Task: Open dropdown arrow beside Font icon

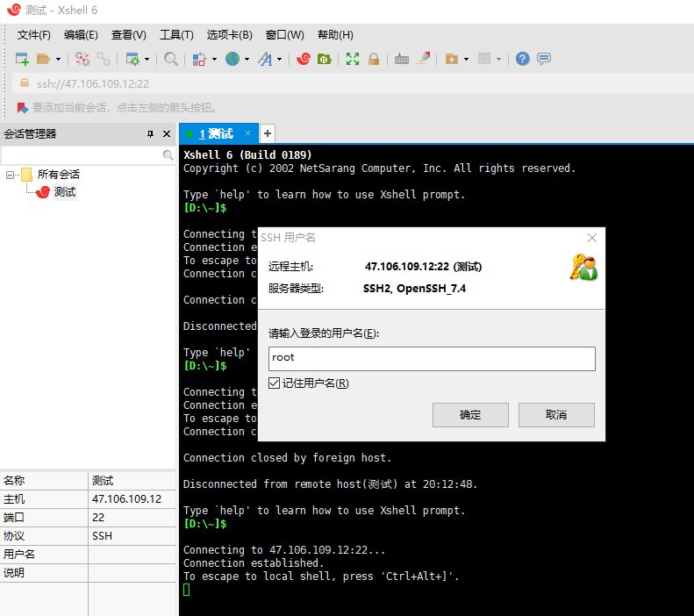Action: pyautogui.click(x=279, y=59)
